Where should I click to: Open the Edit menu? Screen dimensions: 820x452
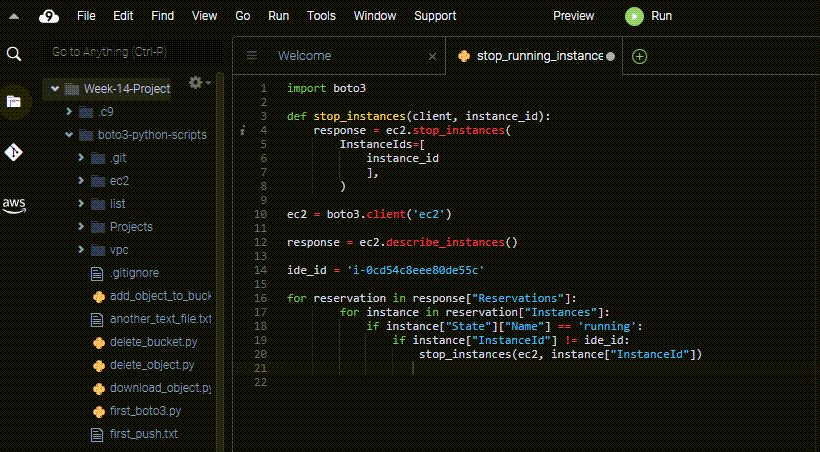pyautogui.click(x=123, y=16)
